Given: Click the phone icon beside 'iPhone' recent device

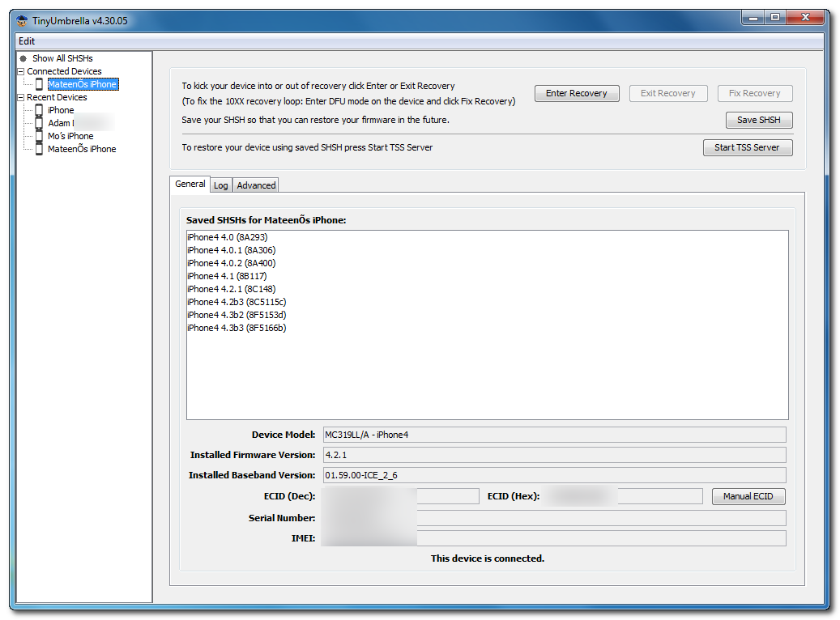Looking at the screenshot, I should point(39,110).
